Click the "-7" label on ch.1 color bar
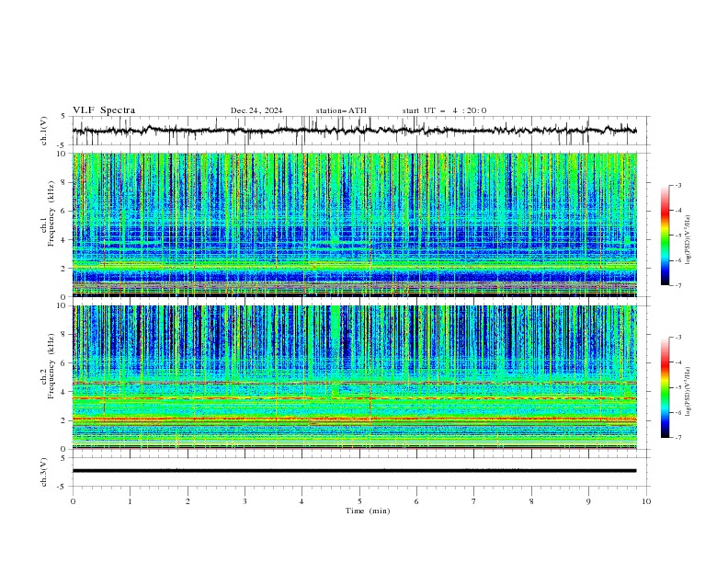This screenshot has height=563, width=728. [677, 285]
